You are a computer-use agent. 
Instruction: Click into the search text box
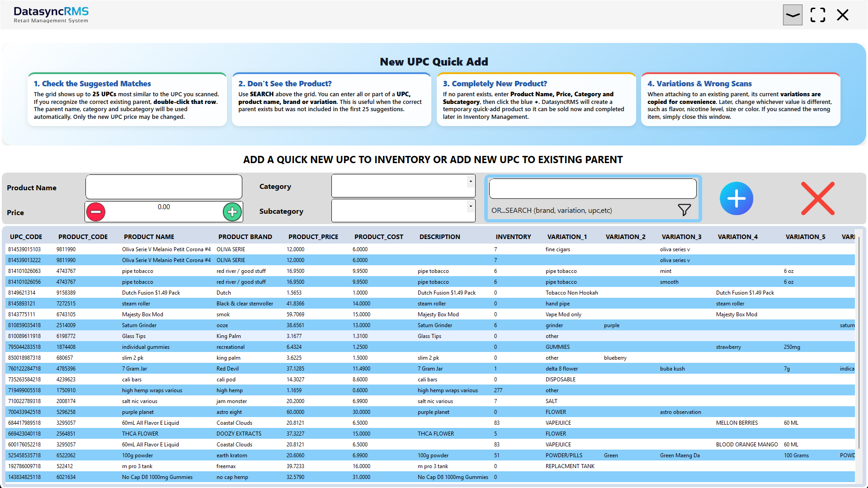point(593,188)
